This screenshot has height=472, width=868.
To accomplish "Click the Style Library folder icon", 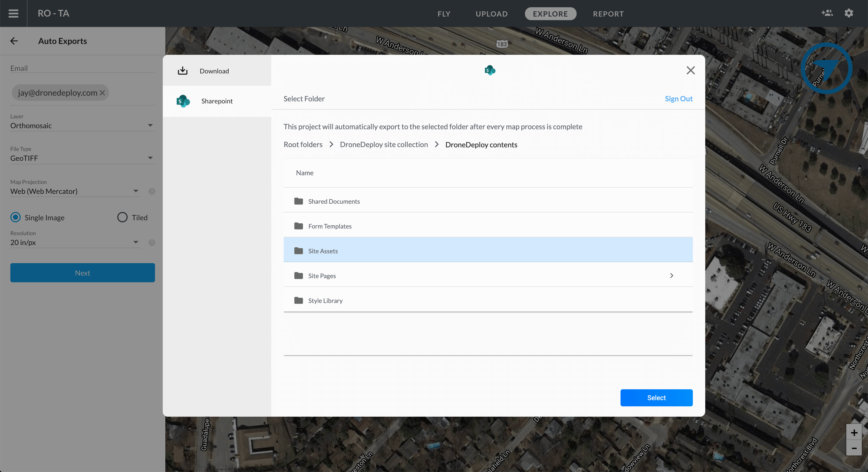I will (x=298, y=300).
